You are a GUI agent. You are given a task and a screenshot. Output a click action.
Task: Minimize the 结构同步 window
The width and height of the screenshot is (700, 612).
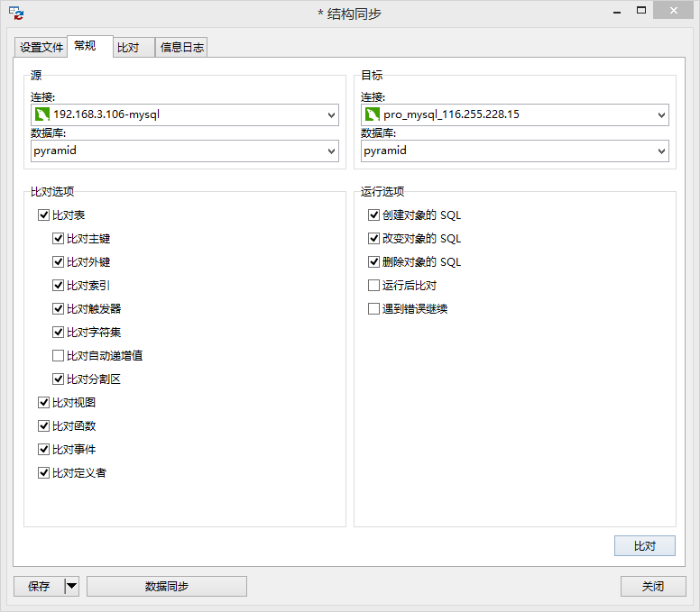(617, 11)
